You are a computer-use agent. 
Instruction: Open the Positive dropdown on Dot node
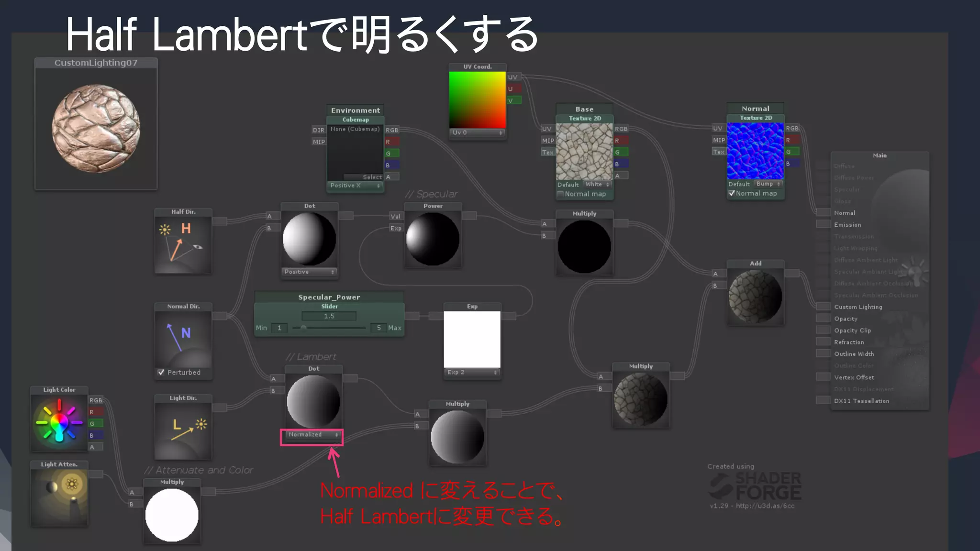pos(309,272)
